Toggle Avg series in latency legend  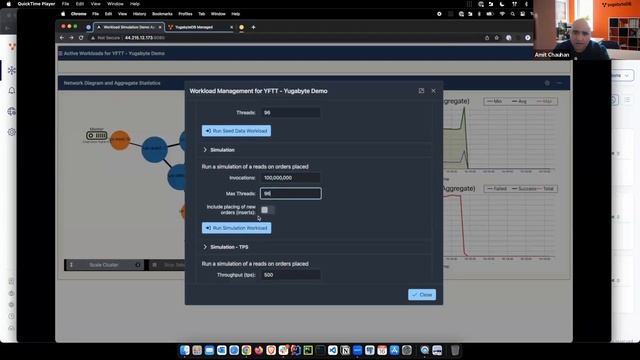(x=519, y=101)
